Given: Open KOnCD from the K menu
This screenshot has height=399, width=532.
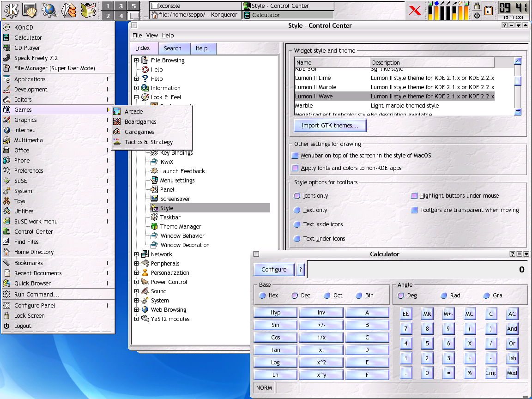Looking at the screenshot, I should pos(58,28).
